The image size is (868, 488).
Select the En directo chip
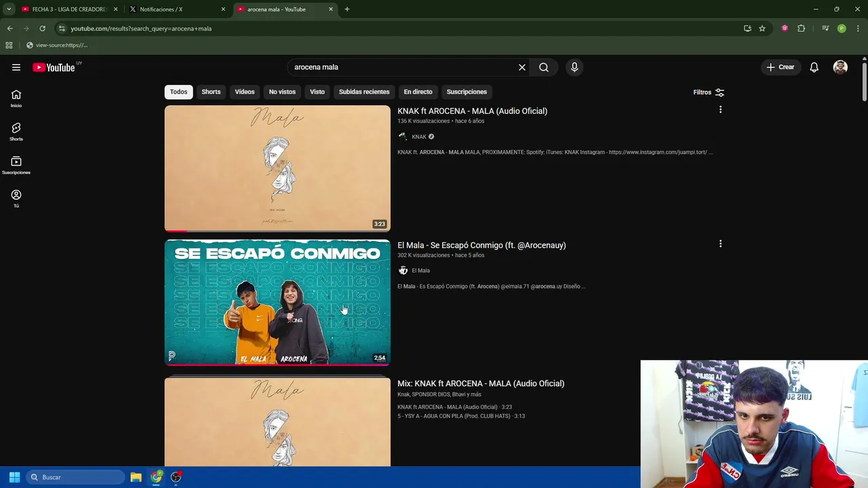pyautogui.click(x=418, y=91)
